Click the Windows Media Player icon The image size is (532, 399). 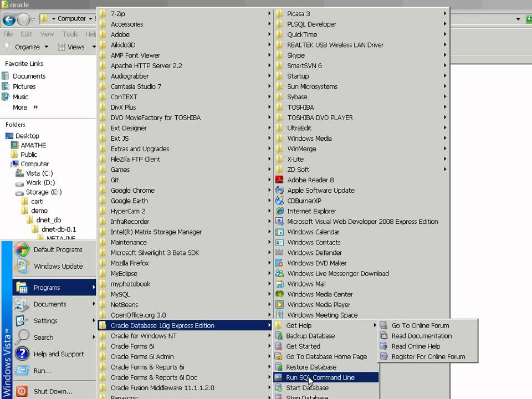[279, 305]
